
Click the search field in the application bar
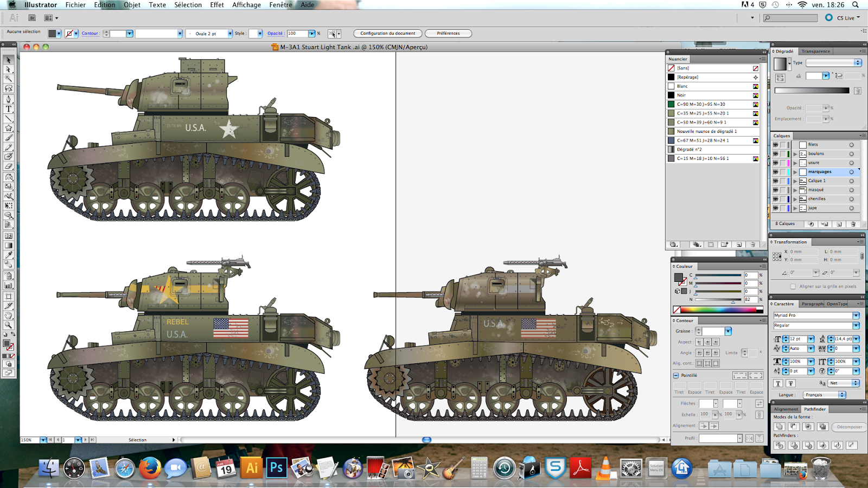tap(790, 18)
